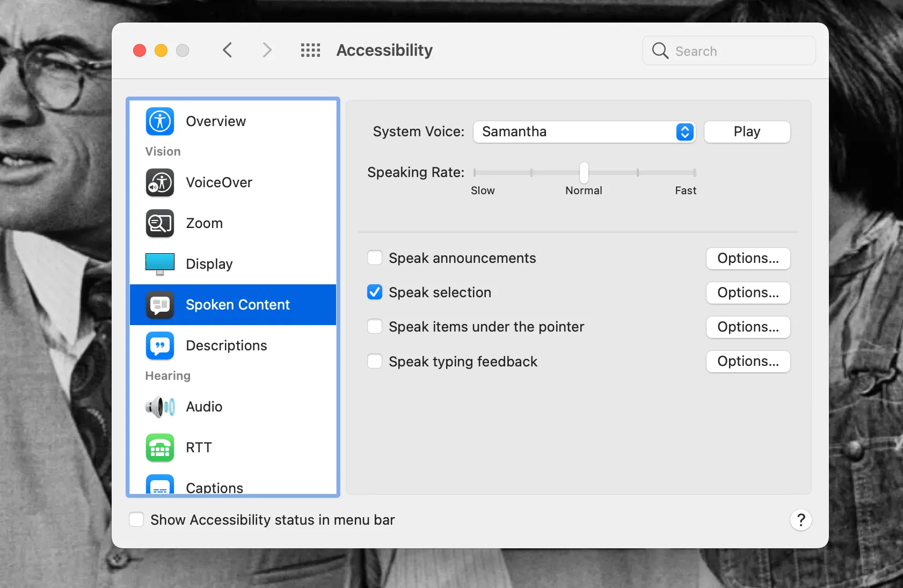
Task: Enable Speak items under the pointer
Action: (x=375, y=326)
